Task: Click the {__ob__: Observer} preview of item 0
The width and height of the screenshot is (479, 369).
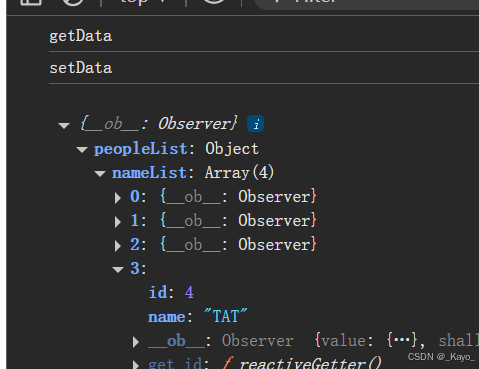Action: point(238,197)
